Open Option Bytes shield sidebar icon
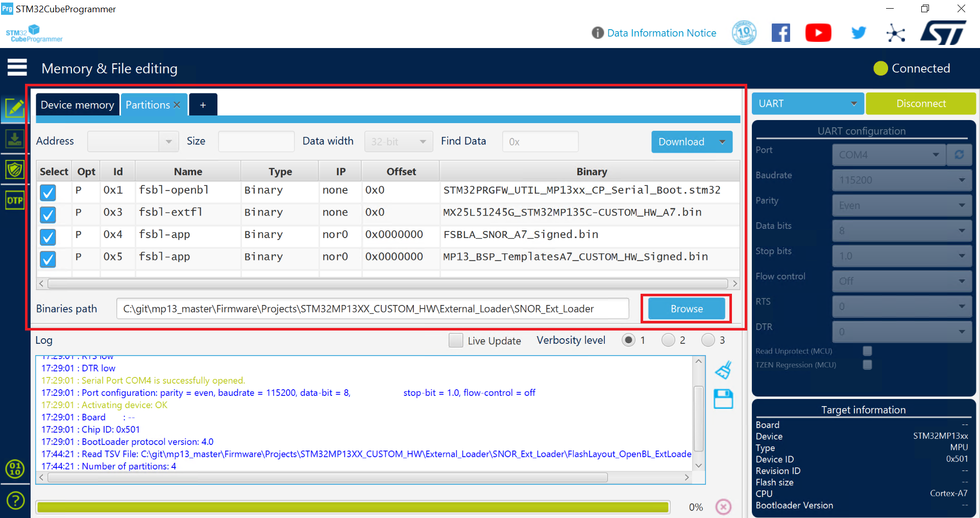Screen dimensions: 980x518 point(15,169)
